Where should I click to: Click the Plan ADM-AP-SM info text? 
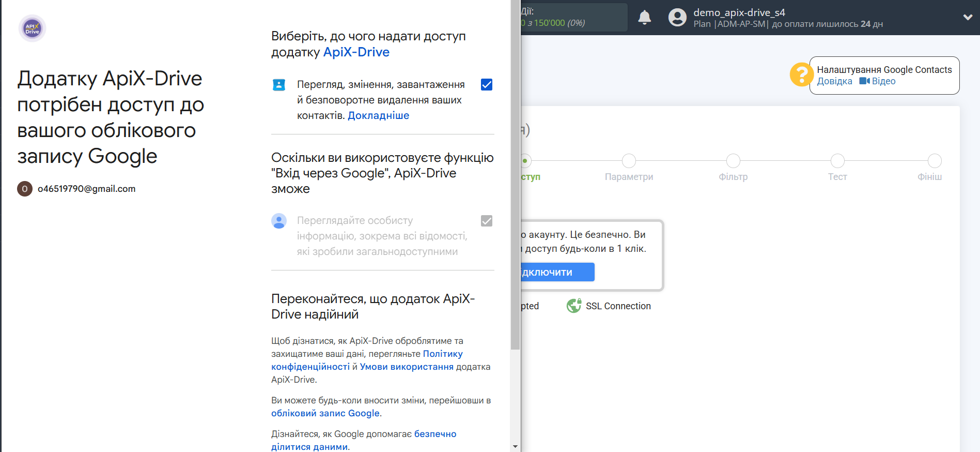[x=788, y=24]
